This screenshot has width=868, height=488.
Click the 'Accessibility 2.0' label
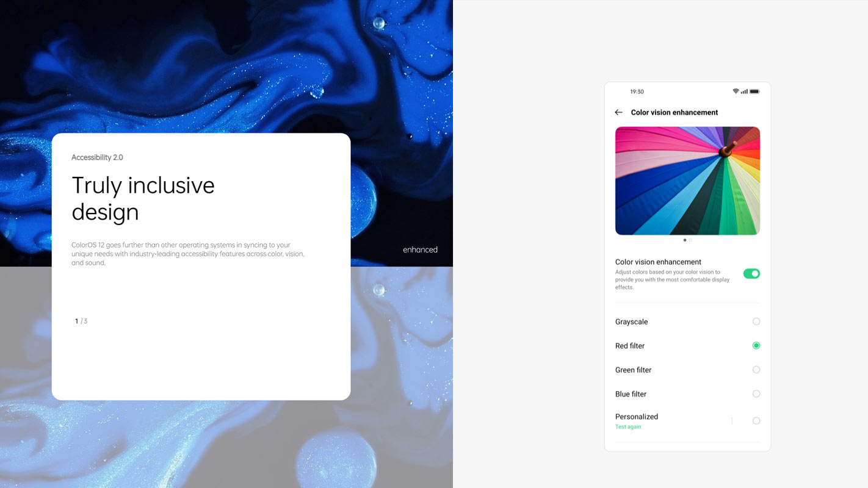coord(97,157)
